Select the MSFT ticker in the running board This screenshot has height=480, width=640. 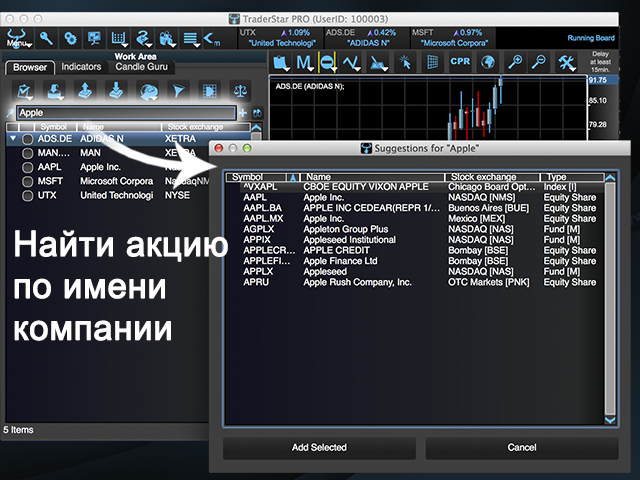coord(452,38)
